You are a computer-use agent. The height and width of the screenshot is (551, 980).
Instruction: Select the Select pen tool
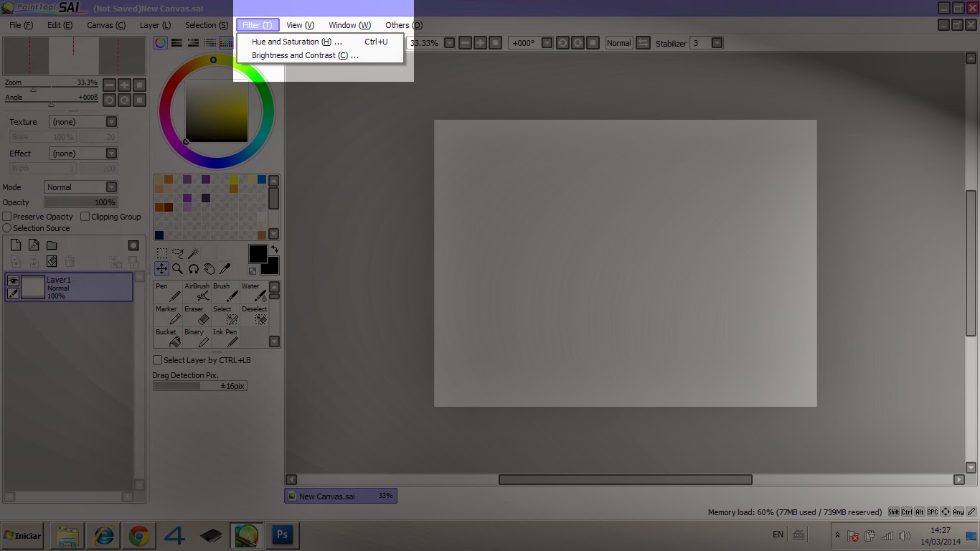(x=225, y=314)
